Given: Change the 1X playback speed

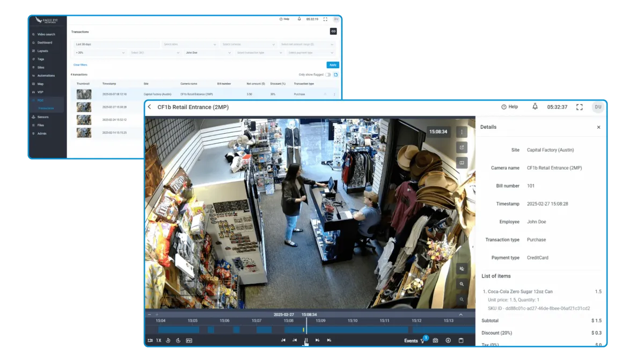Looking at the screenshot, I should point(159,341).
